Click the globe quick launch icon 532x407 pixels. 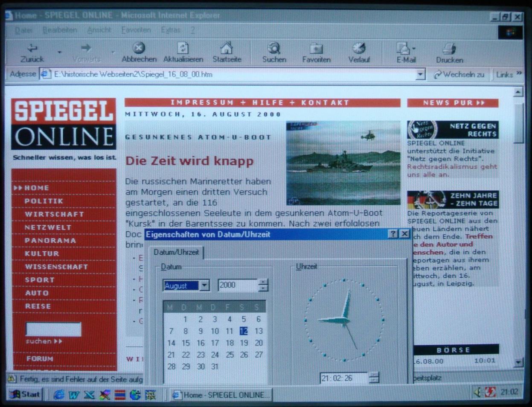135,395
